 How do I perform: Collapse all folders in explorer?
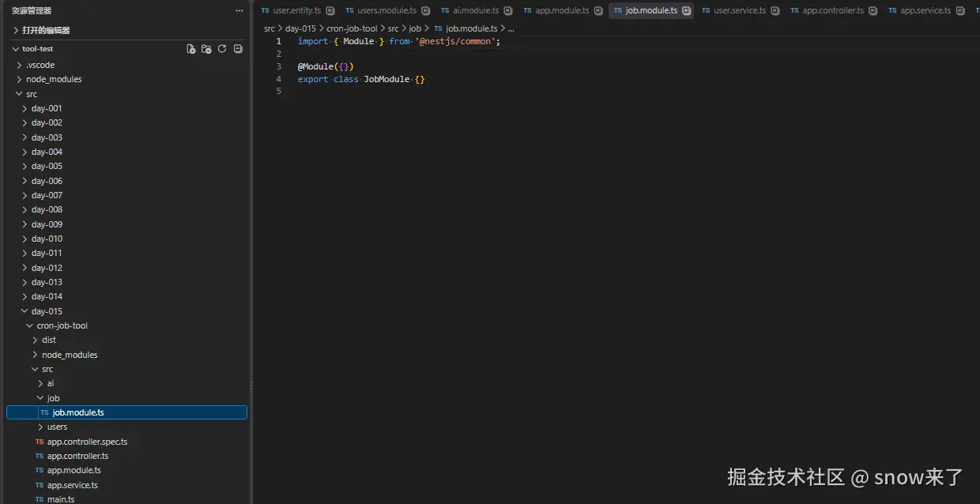[x=238, y=49]
